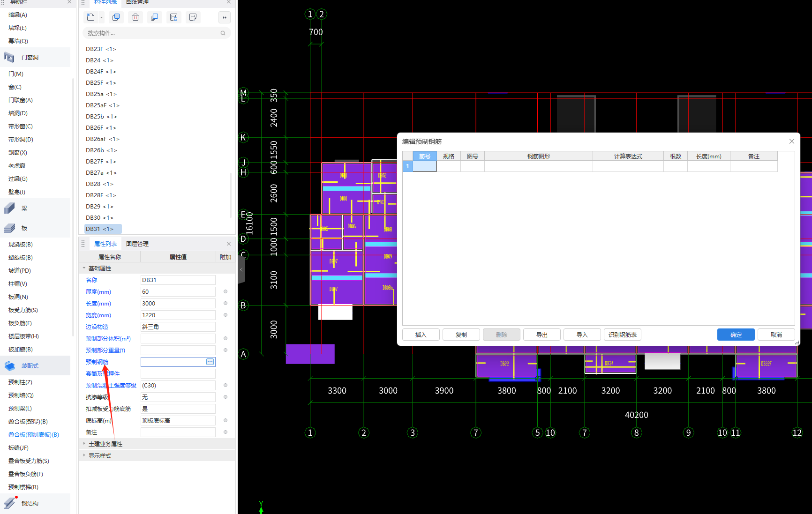
Task: Switch to the 图层管理 tab
Action: pos(137,244)
